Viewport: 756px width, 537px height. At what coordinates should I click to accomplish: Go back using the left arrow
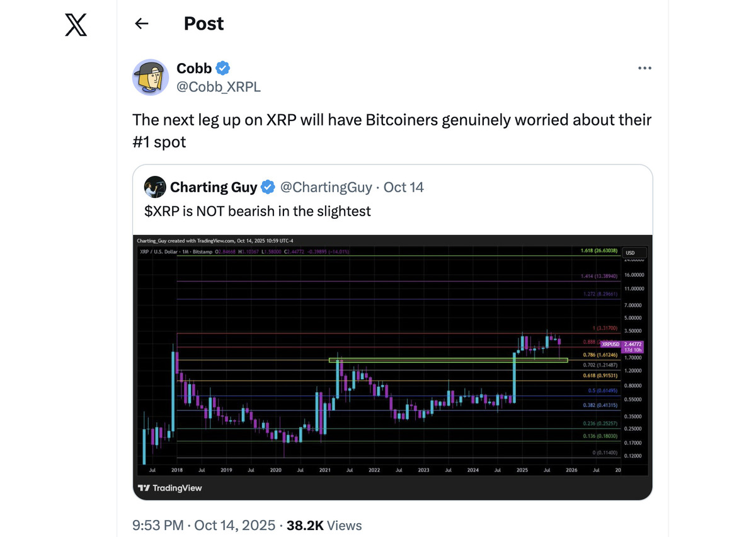tap(142, 24)
